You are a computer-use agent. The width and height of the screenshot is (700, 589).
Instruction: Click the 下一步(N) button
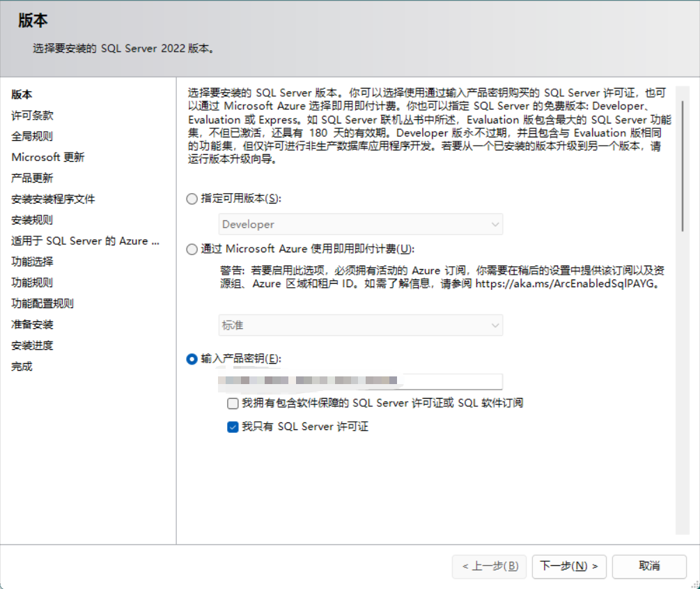[x=569, y=567]
